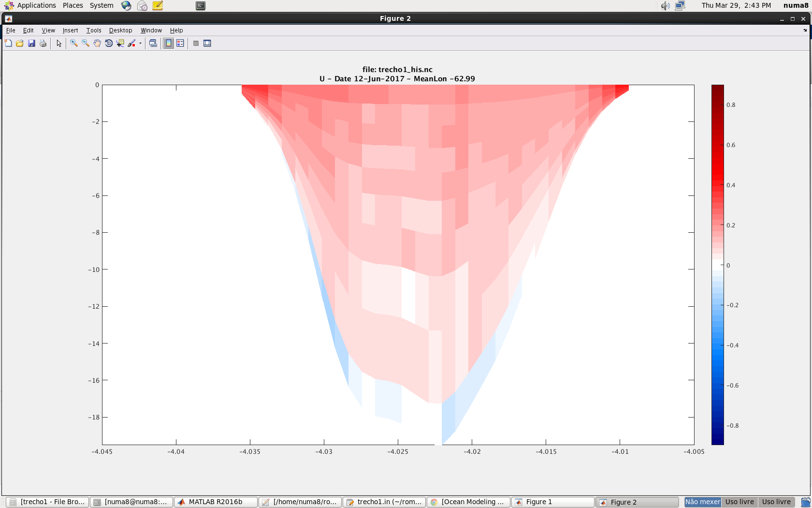The height and width of the screenshot is (508, 812).
Task: Toggle the Edit Plot arrow tool
Action: (x=59, y=44)
